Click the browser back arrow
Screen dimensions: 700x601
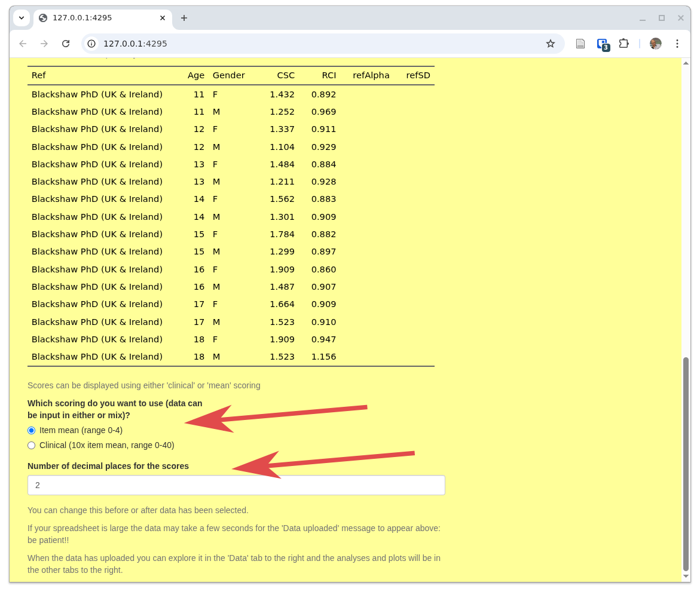pos(23,44)
